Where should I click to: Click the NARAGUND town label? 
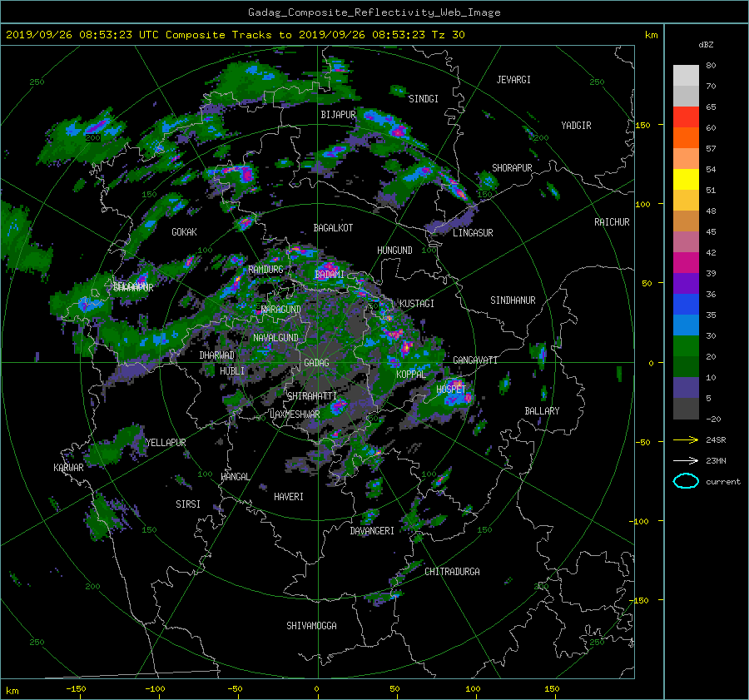pos(281,310)
